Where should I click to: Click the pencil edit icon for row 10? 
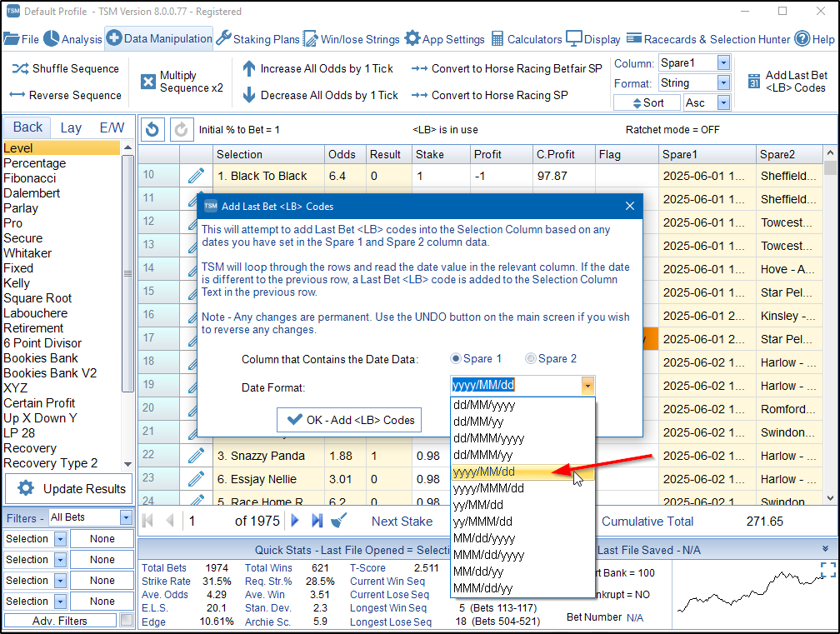196,176
